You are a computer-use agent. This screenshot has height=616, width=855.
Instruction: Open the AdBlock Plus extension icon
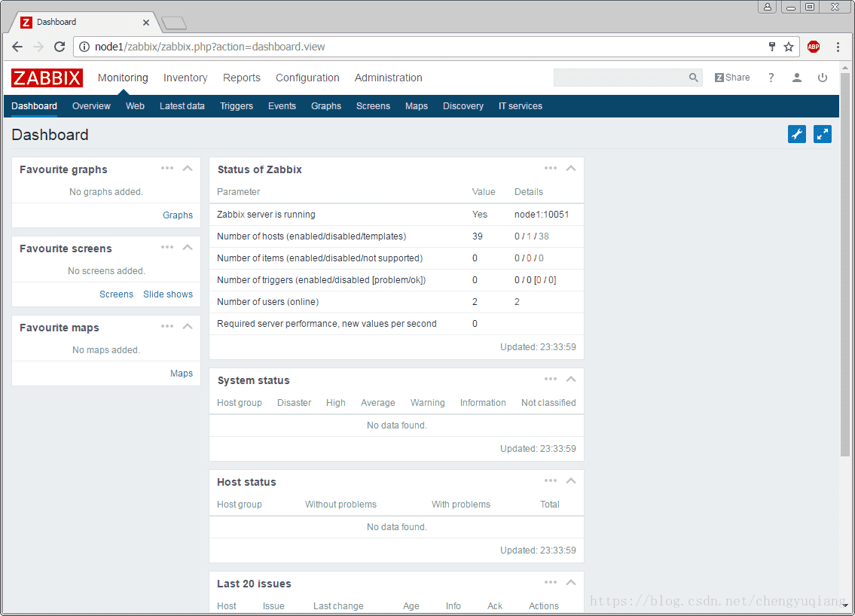tap(814, 47)
